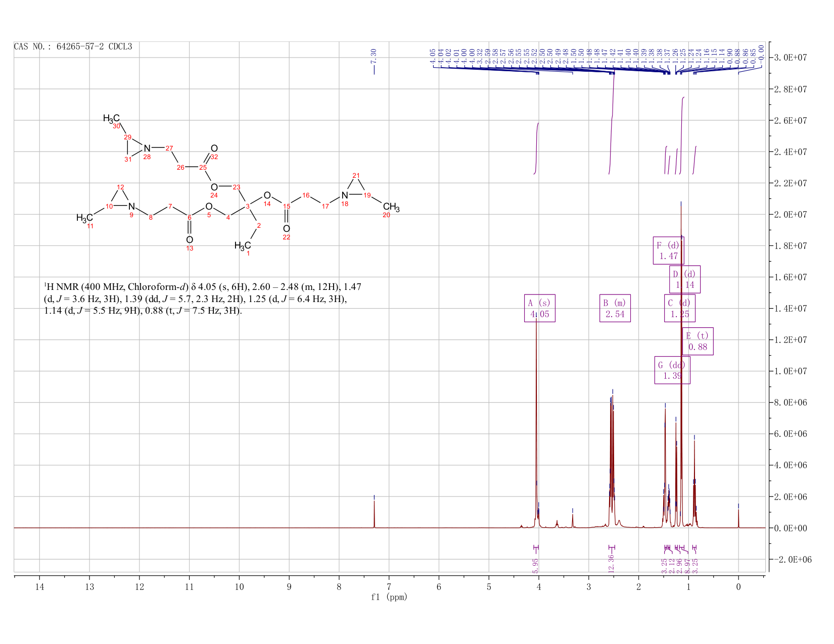The width and height of the screenshot is (834, 644).
Task: Select carbonyl oxygen O 22 in the structure
Action: click(287, 229)
